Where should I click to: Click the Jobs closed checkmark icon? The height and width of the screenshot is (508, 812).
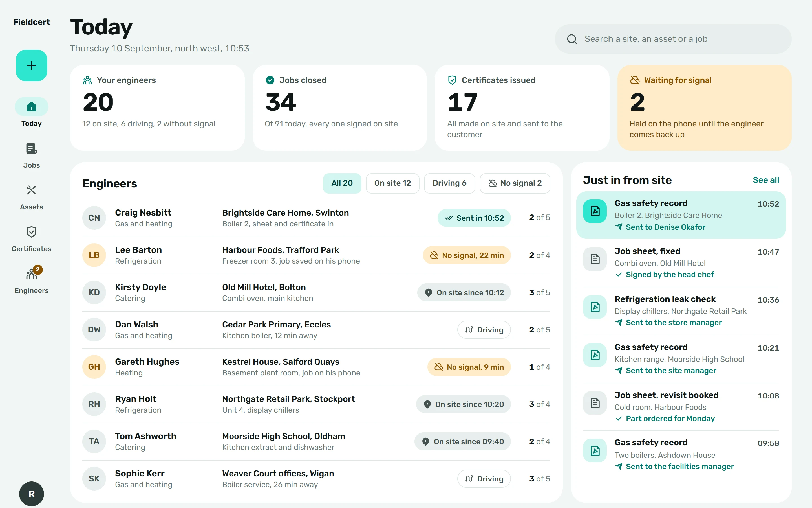coord(270,80)
